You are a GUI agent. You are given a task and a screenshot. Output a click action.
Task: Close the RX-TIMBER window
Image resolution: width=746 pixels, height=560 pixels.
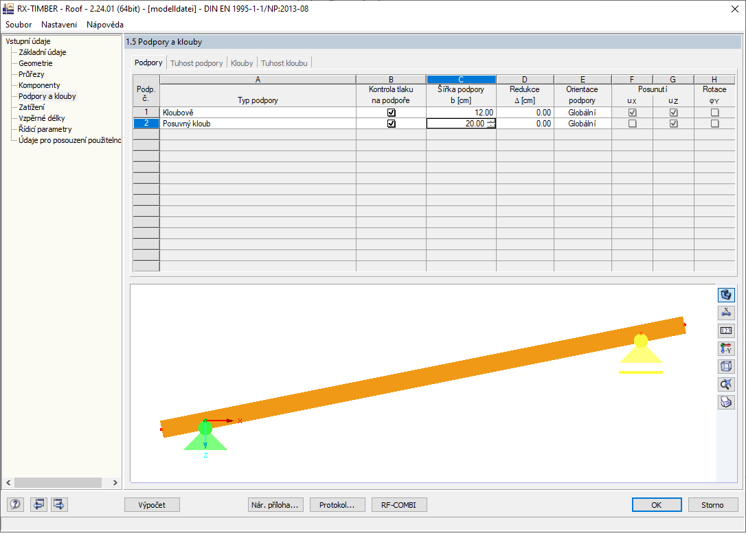point(734,9)
